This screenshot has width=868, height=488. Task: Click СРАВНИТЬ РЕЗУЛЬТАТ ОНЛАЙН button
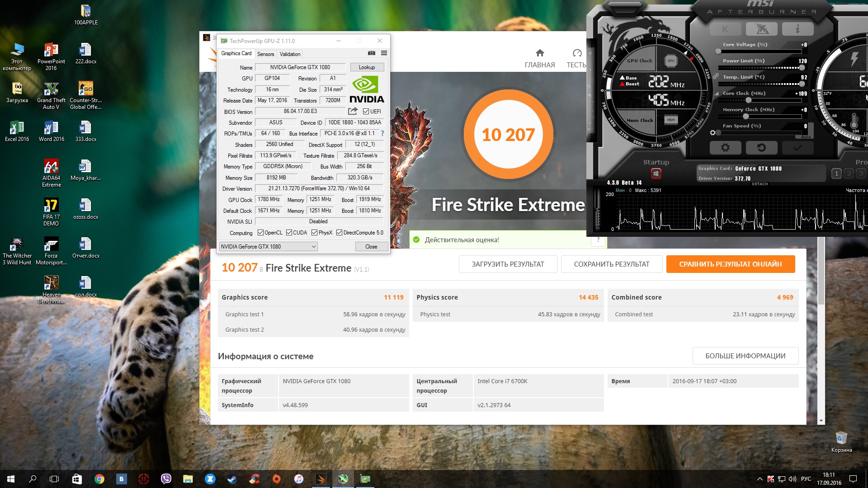[730, 264]
